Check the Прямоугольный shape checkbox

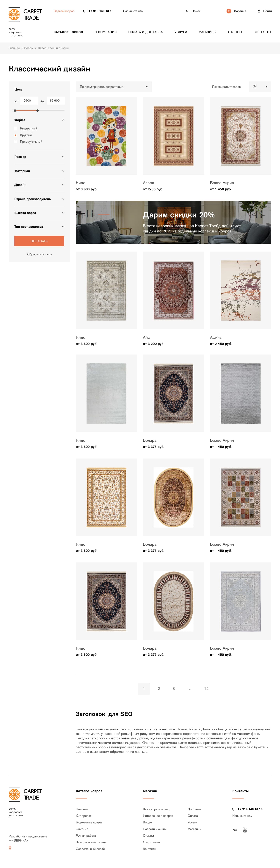click(16, 142)
